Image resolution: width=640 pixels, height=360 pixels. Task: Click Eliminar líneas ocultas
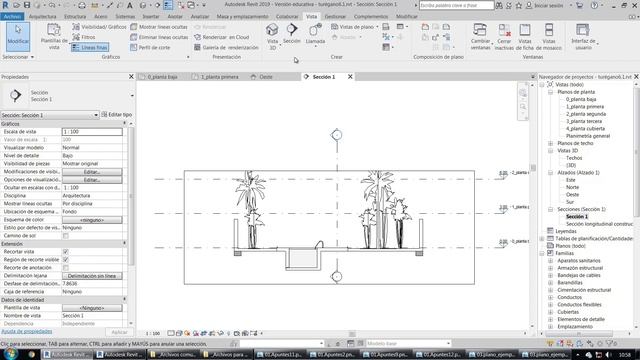click(159, 37)
